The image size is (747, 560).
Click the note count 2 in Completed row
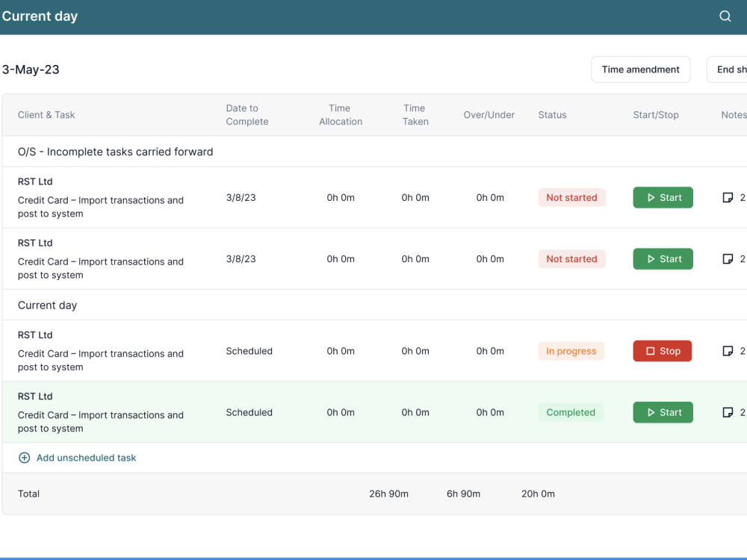click(743, 412)
